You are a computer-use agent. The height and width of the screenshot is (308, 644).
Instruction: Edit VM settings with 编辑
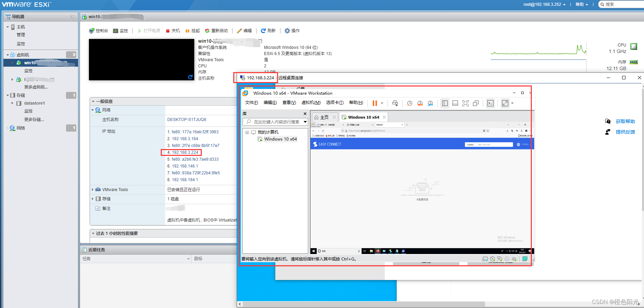(245, 31)
